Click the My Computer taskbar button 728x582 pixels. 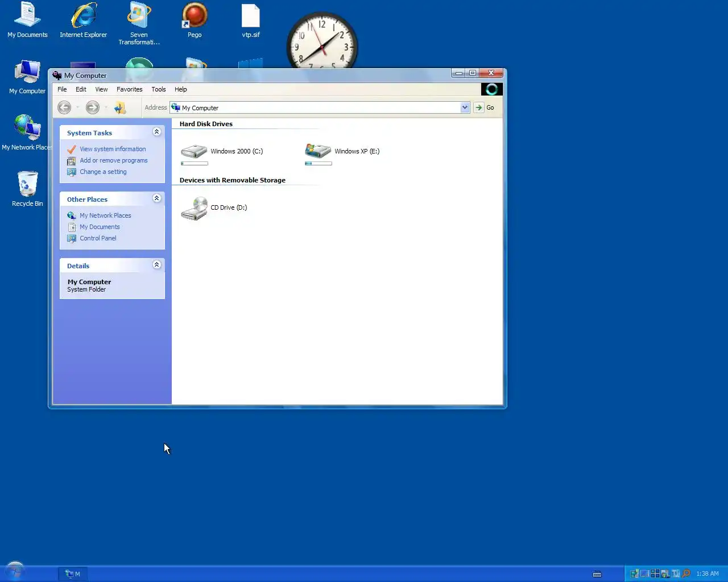click(73, 574)
